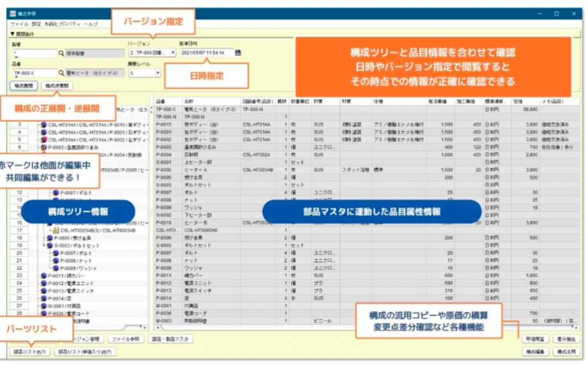Click the 品番 search magnifier icon

[x=62, y=72]
